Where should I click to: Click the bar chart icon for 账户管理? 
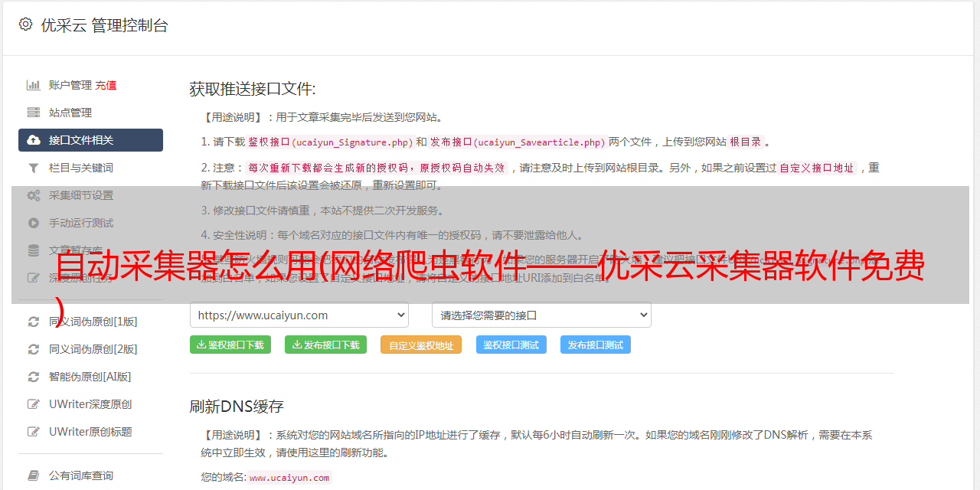(x=34, y=85)
